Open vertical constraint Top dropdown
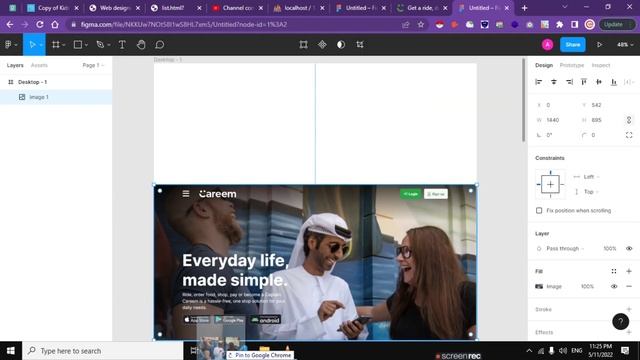The width and height of the screenshot is (640, 360). tap(591, 192)
